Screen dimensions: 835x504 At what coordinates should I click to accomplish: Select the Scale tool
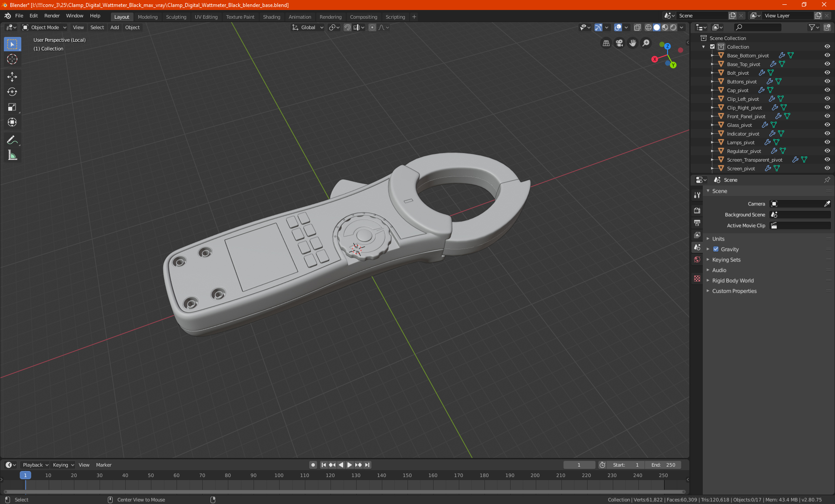[12, 107]
